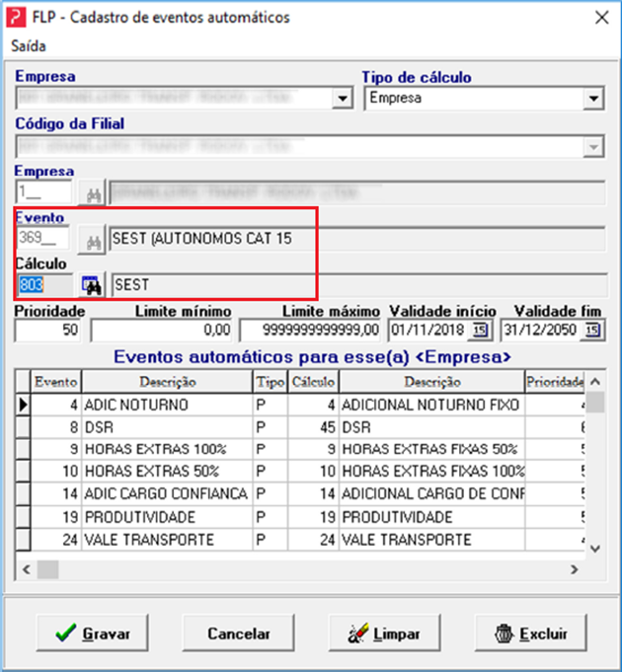Click the HORAS EXTRAS FIXAS 50% cell
Viewport: 622px width, 672px height.
[x=432, y=449]
